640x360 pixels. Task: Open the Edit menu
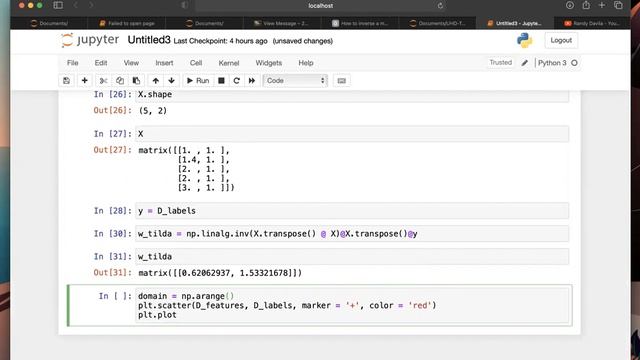point(101,63)
